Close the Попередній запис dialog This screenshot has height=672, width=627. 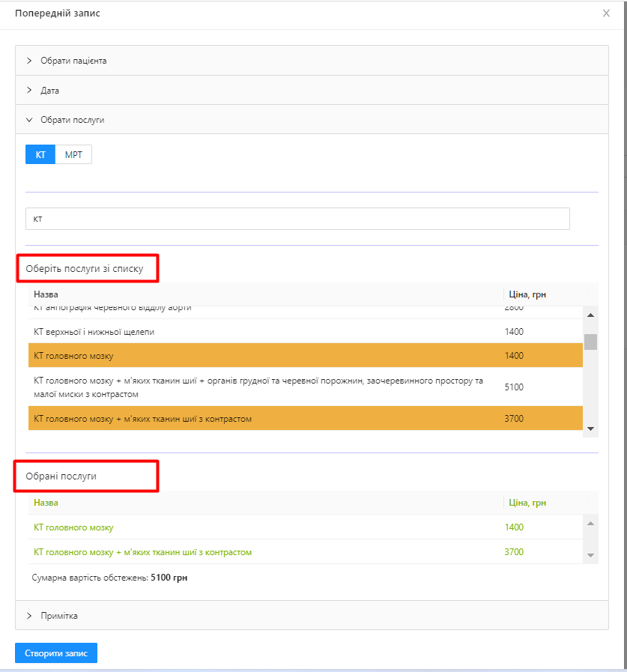pyautogui.click(x=606, y=13)
